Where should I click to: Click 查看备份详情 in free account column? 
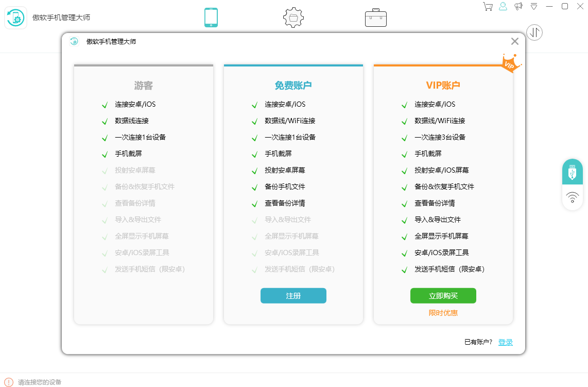point(285,204)
